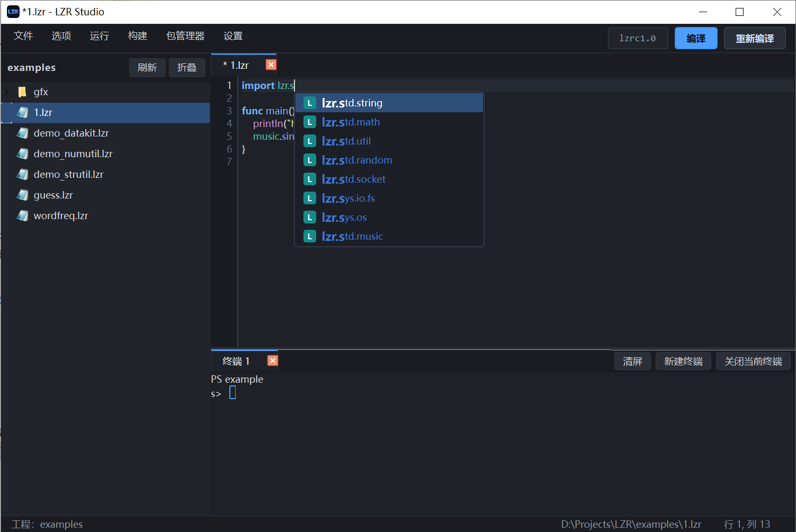Close the 1.lzr editor tab

pyautogui.click(x=271, y=65)
